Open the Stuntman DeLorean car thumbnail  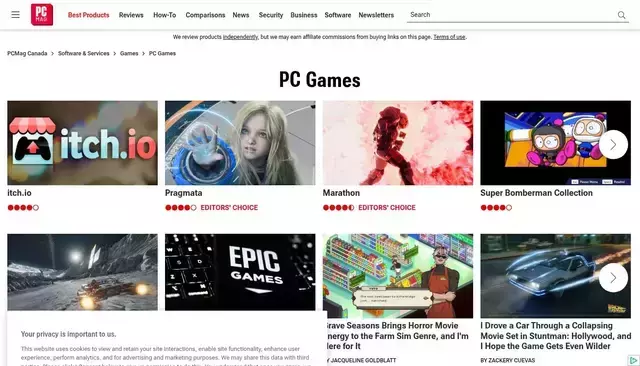point(556,276)
